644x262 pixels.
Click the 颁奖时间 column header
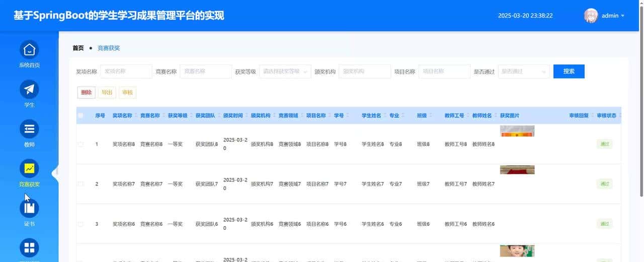point(233,116)
